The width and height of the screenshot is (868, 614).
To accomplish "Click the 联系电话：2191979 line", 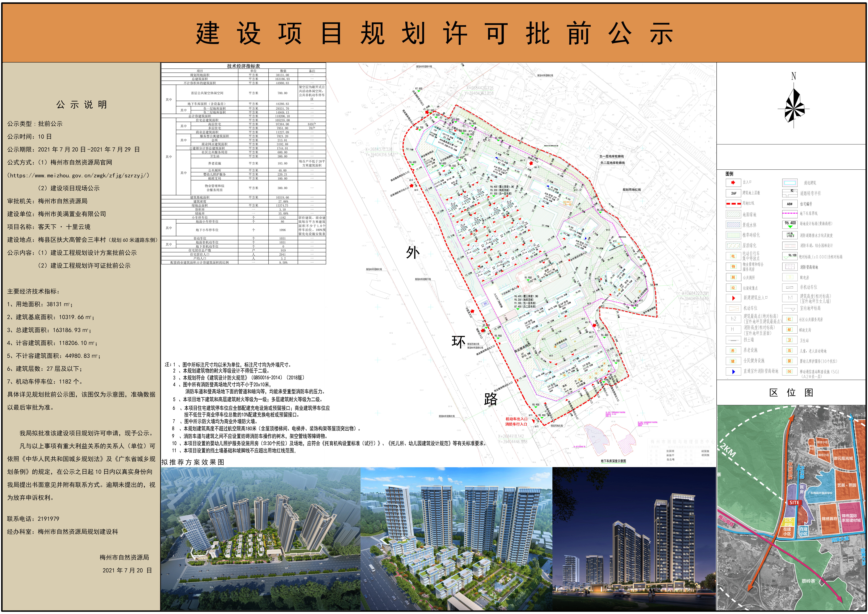I will click(x=33, y=519).
